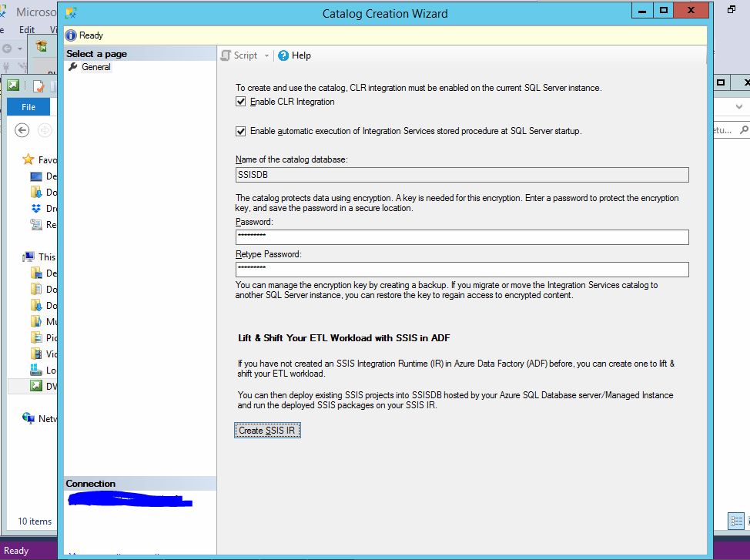Click the Script toolbar button
Viewport: 750px width, 560px height.
(239, 55)
